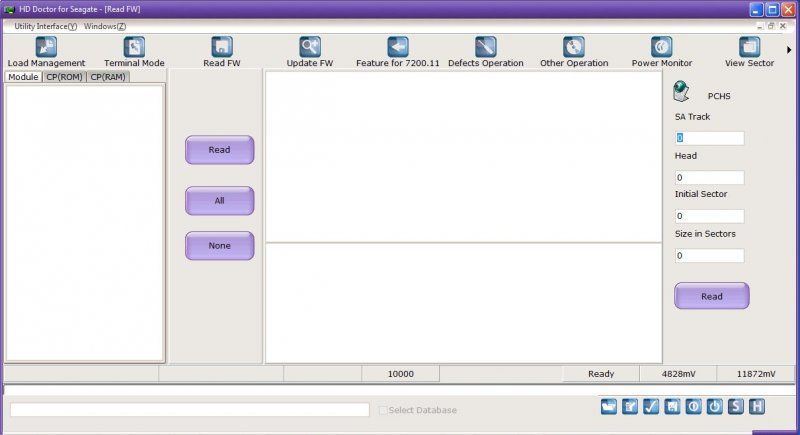The width and height of the screenshot is (800, 435).
Task: Open Load Management tool
Action: pos(46,52)
